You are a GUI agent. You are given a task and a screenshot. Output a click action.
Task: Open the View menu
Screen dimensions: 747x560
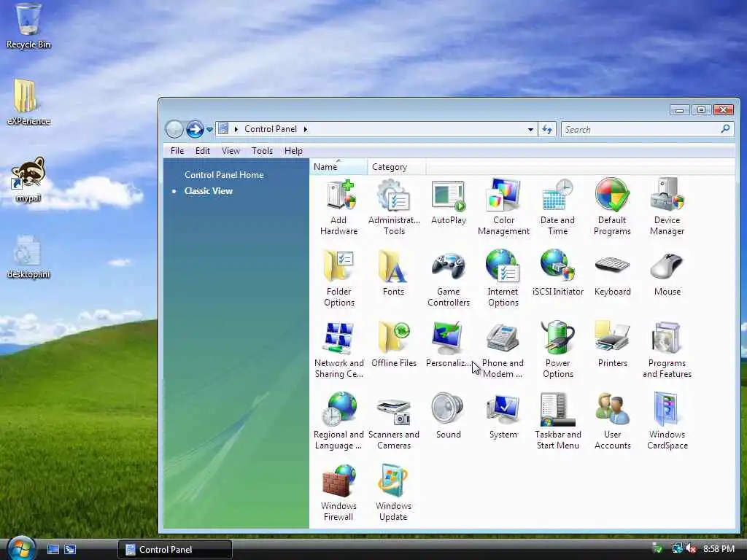(x=231, y=151)
